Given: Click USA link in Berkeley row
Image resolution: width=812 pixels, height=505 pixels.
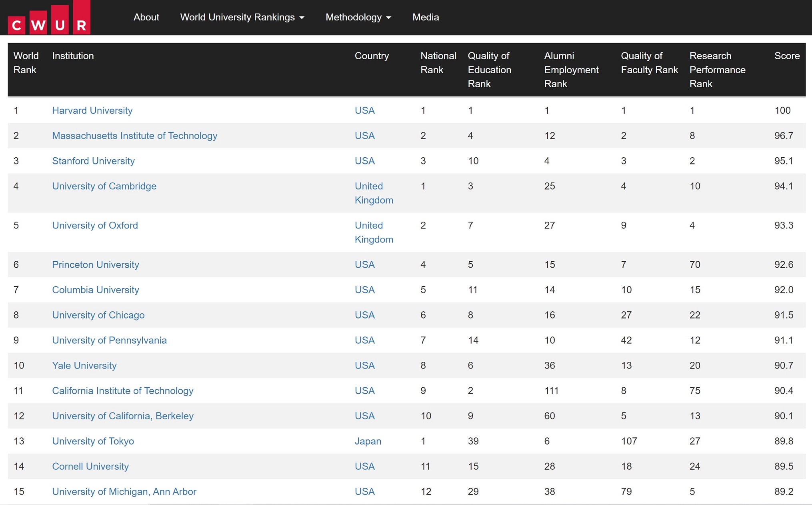Looking at the screenshot, I should coord(365,416).
